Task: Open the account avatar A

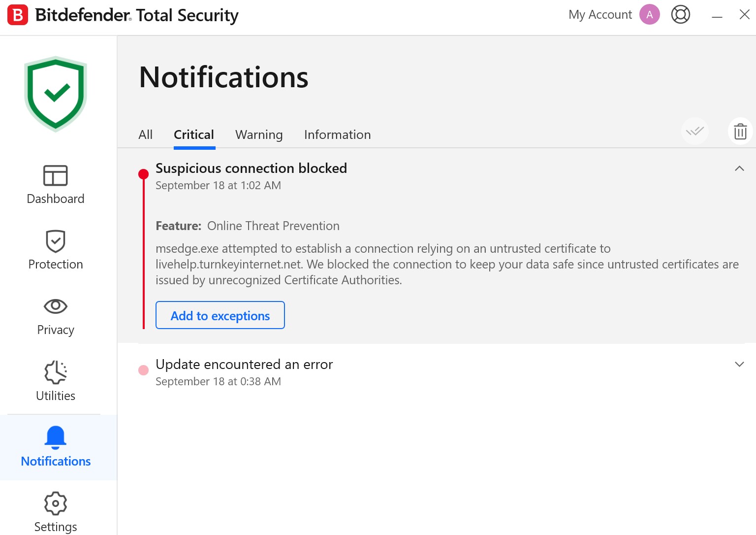Action: click(x=649, y=15)
